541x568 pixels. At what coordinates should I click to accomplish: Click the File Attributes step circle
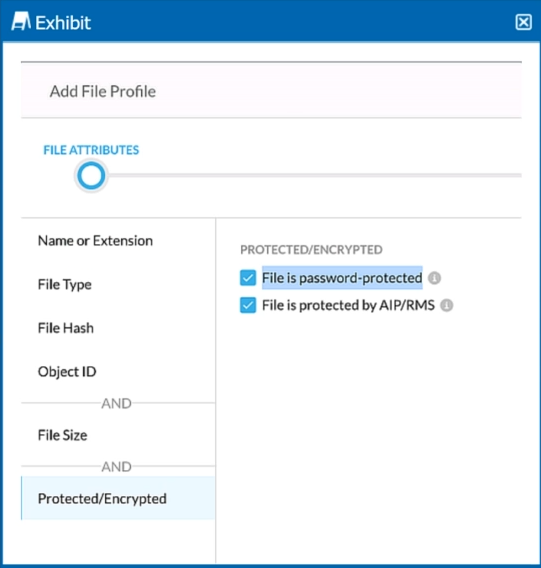pyautogui.click(x=91, y=176)
